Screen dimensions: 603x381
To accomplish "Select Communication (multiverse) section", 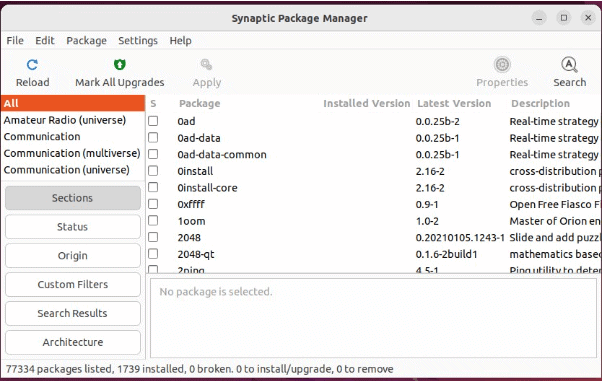I will pos(72,153).
